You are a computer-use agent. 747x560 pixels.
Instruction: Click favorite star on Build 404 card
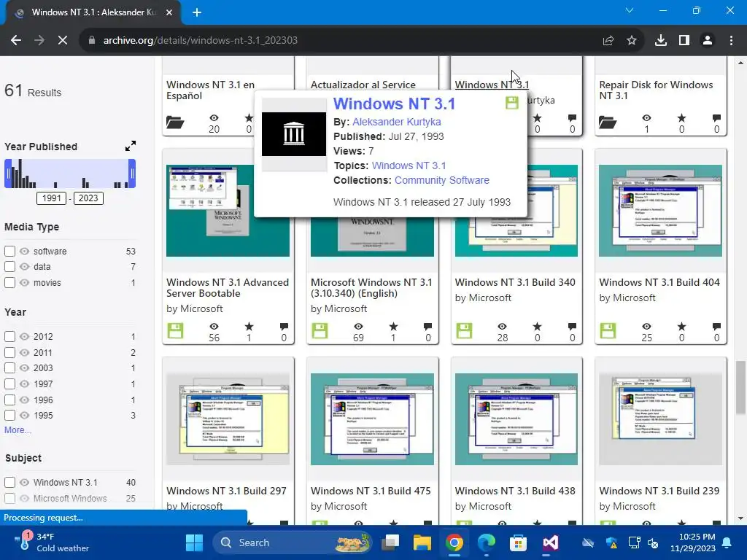(682, 327)
